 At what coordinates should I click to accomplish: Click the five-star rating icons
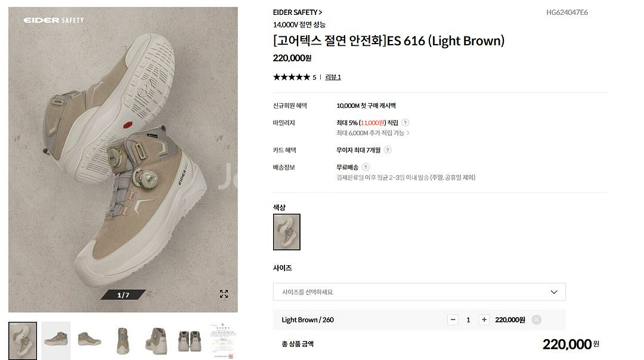point(291,77)
